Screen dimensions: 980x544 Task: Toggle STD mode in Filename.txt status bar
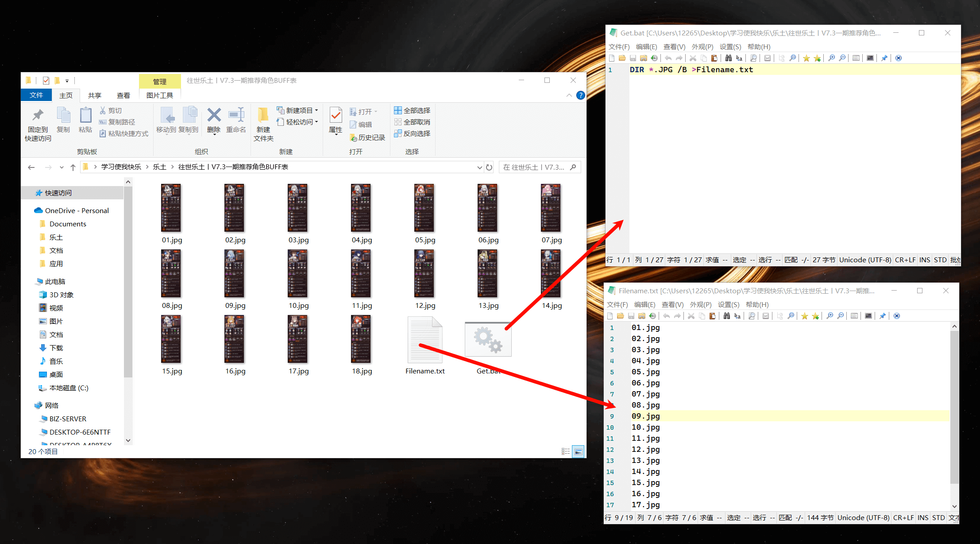tap(938, 518)
